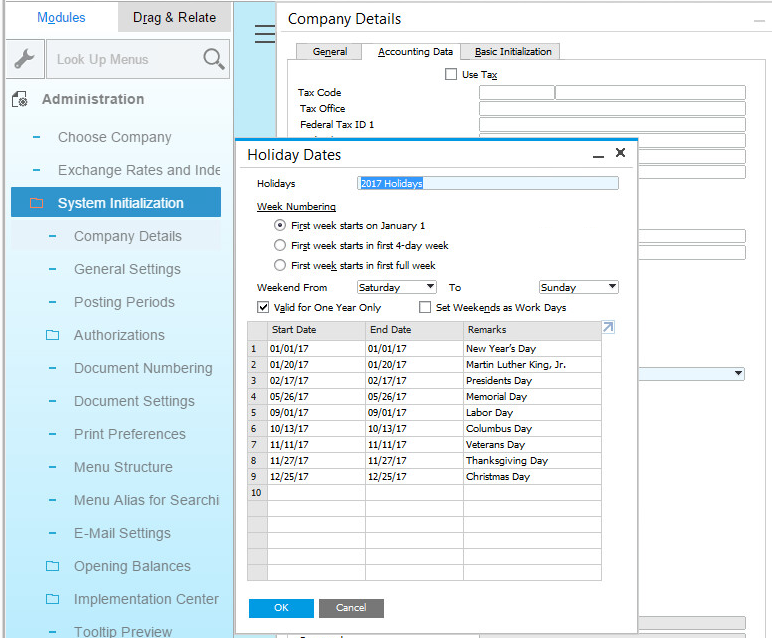Open the weekend To Sunday dropdown
Image resolution: width=772 pixels, height=638 pixels.
tap(578, 288)
